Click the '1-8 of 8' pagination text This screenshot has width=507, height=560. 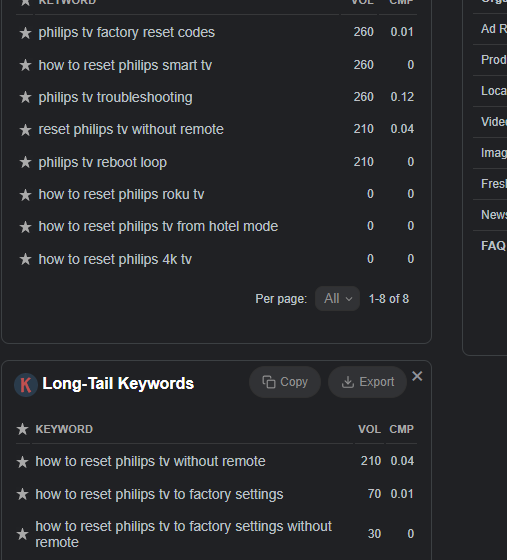[x=389, y=299]
